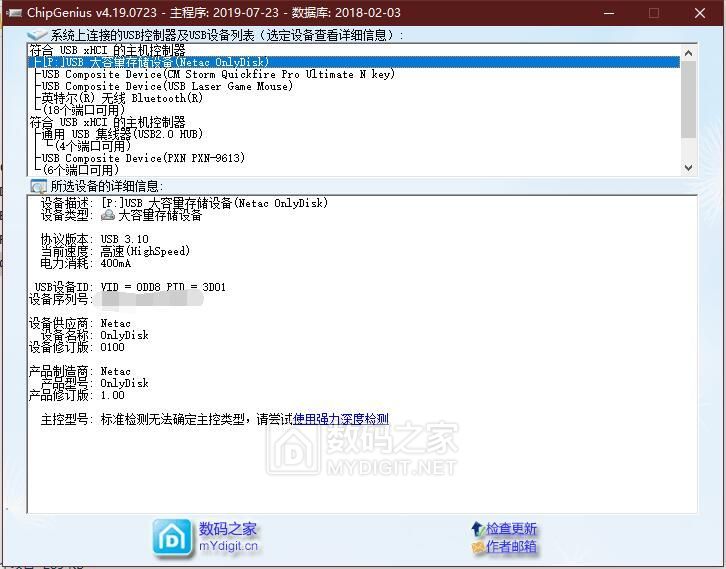Click the device list scroll up arrow

pos(688,53)
